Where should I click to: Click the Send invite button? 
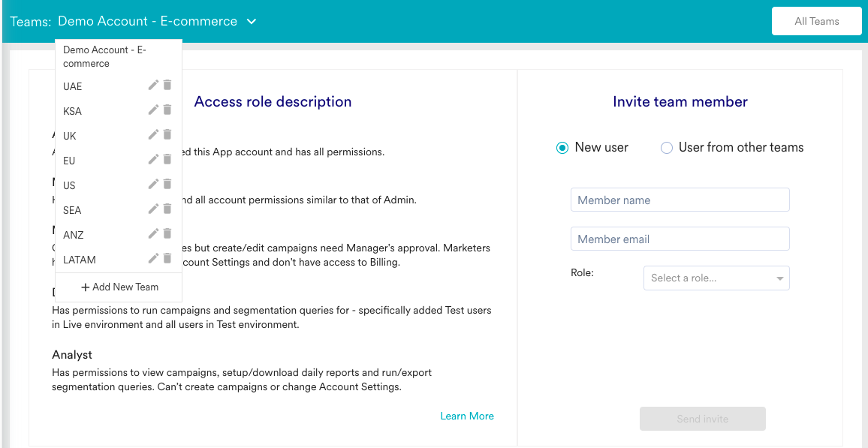[x=703, y=419]
